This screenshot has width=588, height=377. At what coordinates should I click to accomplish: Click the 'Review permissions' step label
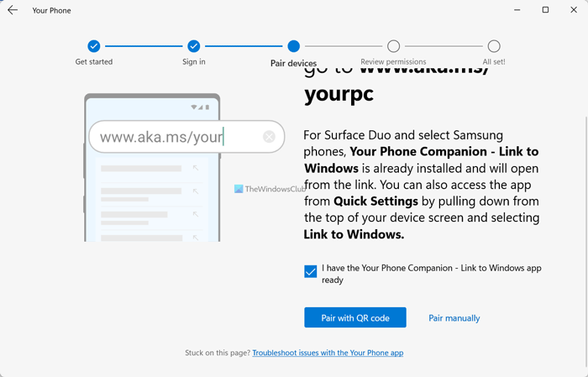[393, 62]
